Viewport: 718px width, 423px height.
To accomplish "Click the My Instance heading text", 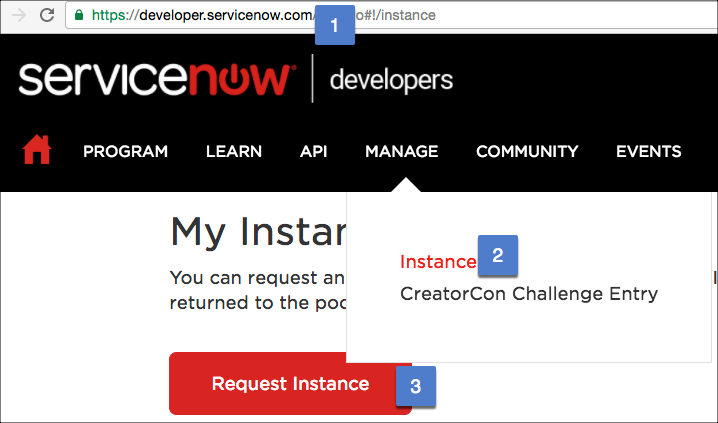I will pos(258,233).
